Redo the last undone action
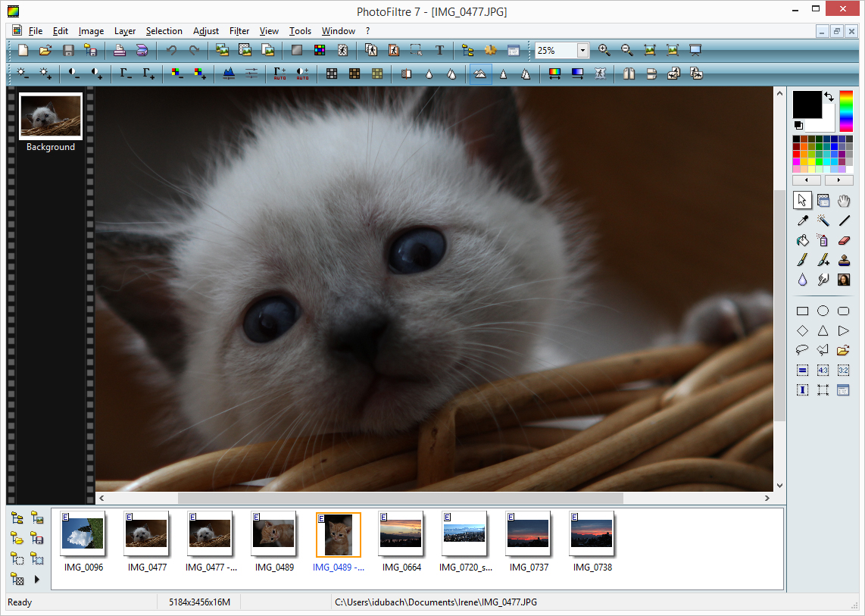865x616 pixels. coord(194,50)
